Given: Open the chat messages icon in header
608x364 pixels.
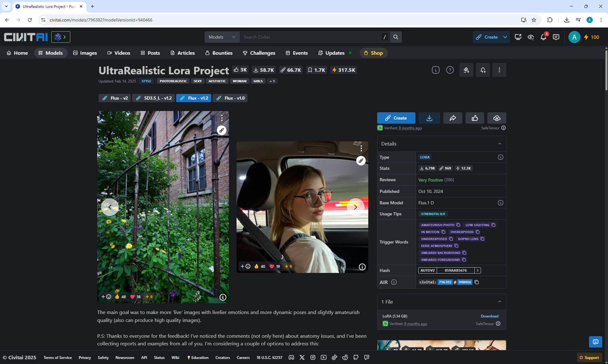Looking at the screenshot, I should 556,37.
